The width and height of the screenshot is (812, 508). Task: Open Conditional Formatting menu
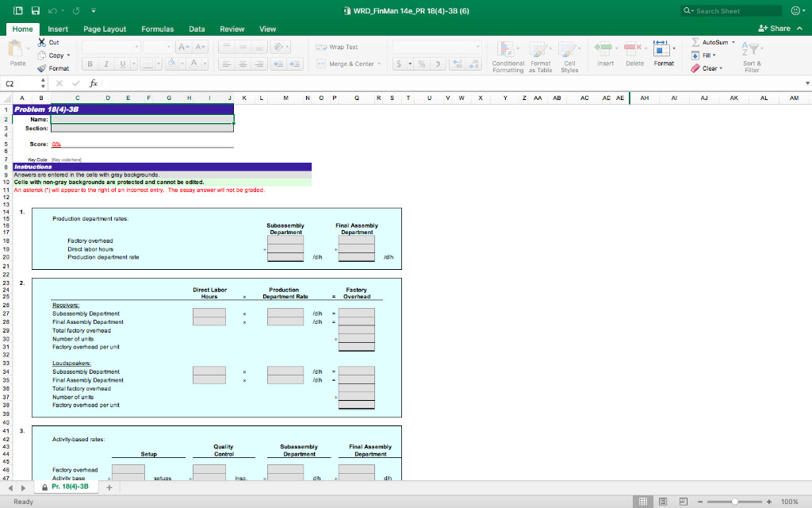coord(508,57)
